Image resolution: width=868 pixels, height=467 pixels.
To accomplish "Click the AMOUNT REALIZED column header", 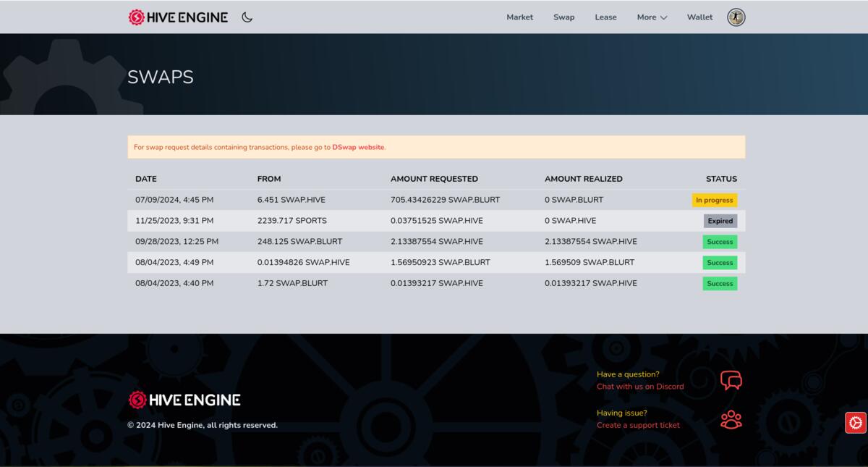I will [x=583, y=179].
